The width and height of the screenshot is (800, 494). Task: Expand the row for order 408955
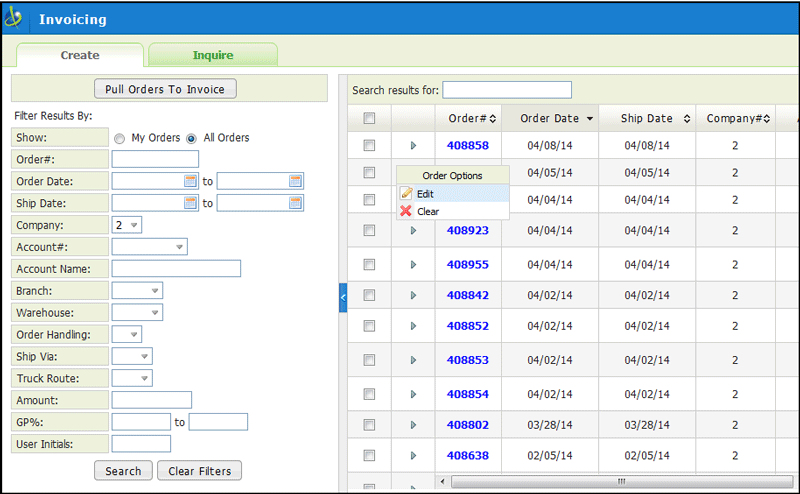(x=413, y=265)
